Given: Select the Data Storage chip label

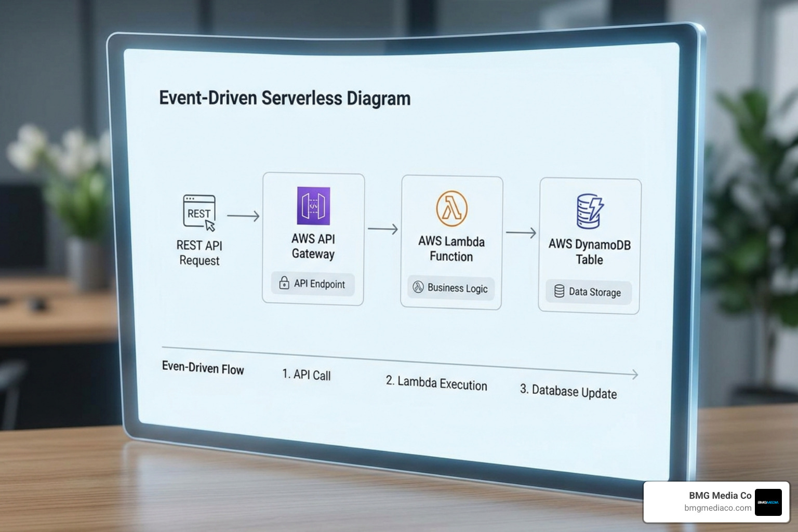Looking at the screenshot, I should point(594,292).
